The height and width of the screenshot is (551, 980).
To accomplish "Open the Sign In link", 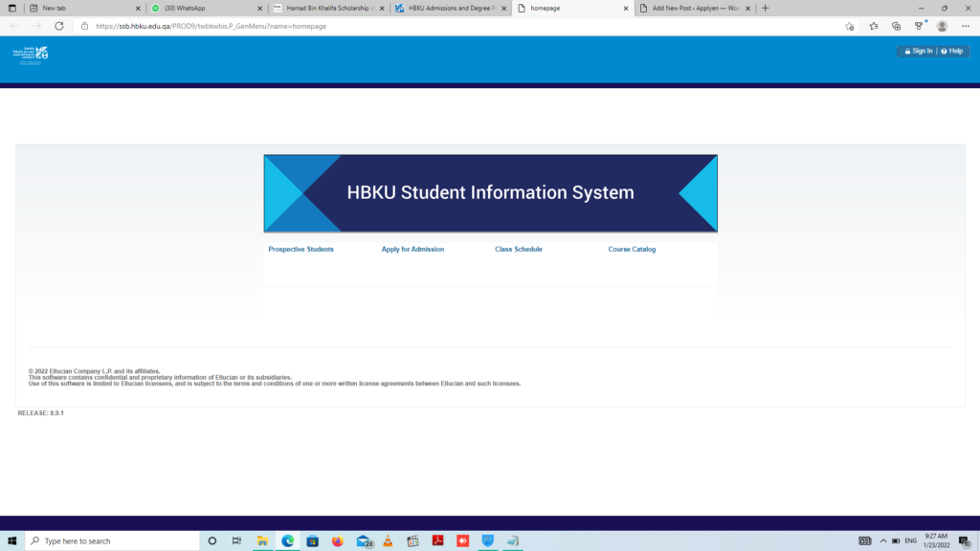I will point(918,52).
